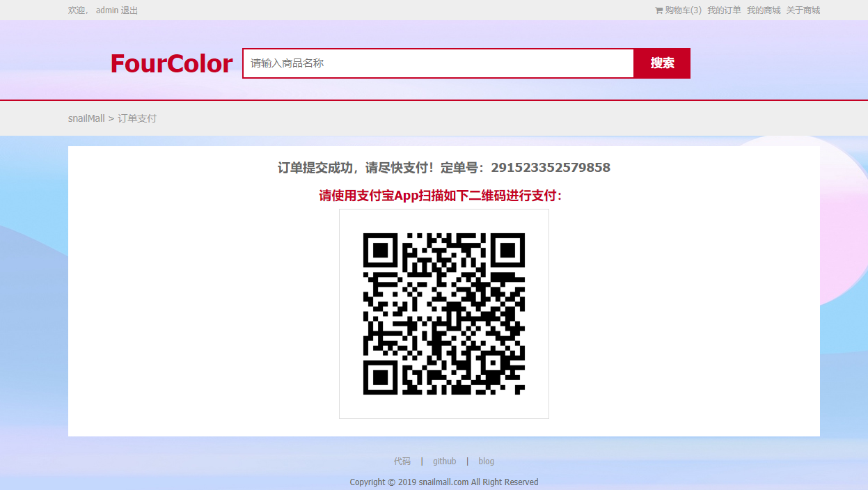
Task: Open the blog footer link
Action: (487, 461)
